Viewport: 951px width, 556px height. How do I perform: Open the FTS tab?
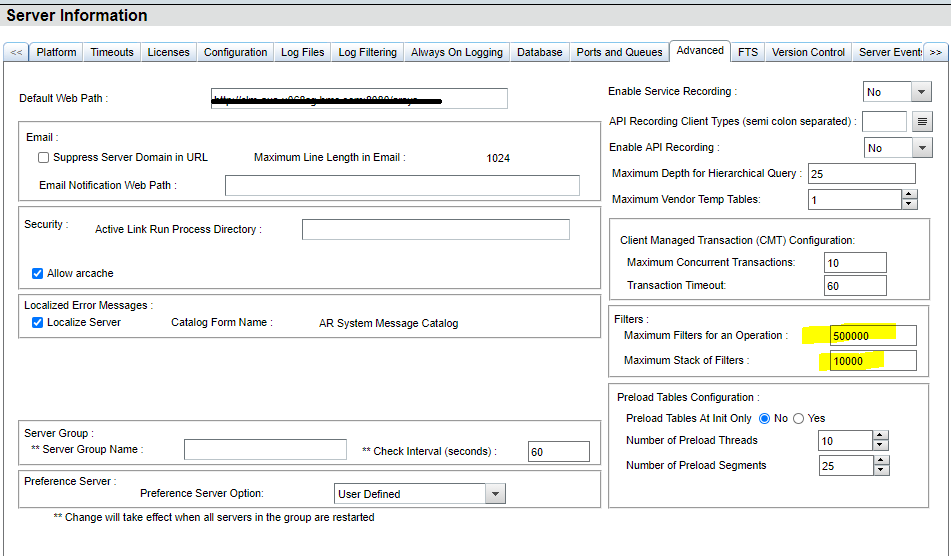click(748, 52)
